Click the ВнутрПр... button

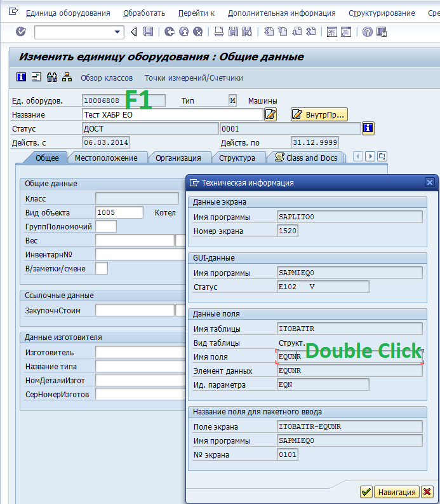point(319,114)
